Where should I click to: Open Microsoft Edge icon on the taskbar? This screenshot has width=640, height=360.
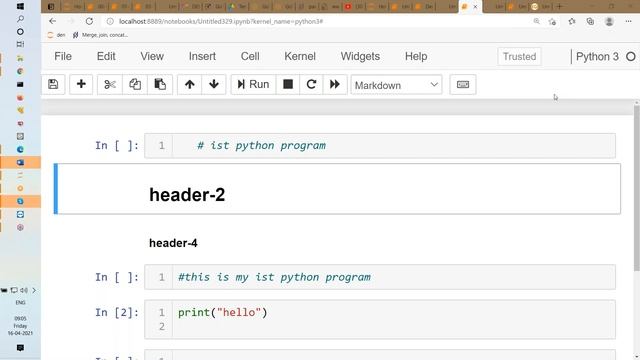tap(20, 149)
